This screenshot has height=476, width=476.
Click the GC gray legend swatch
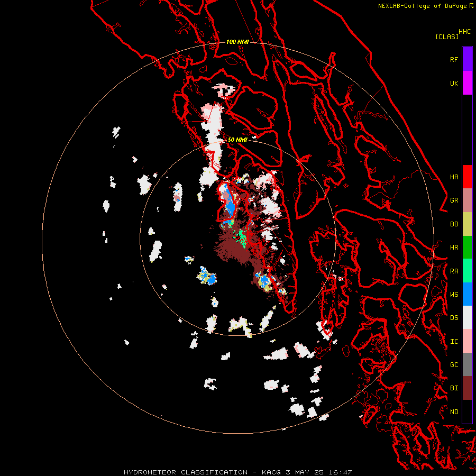(x=467, y=364)
